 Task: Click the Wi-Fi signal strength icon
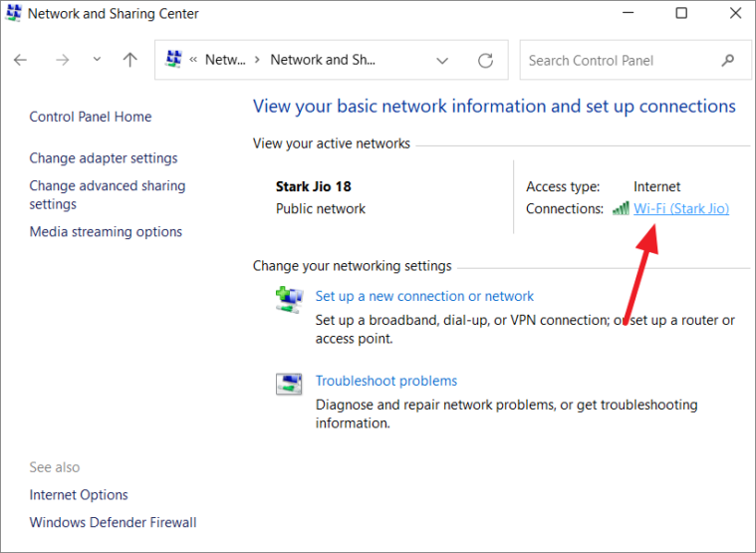pyautogui.click(x=621, y=208)
